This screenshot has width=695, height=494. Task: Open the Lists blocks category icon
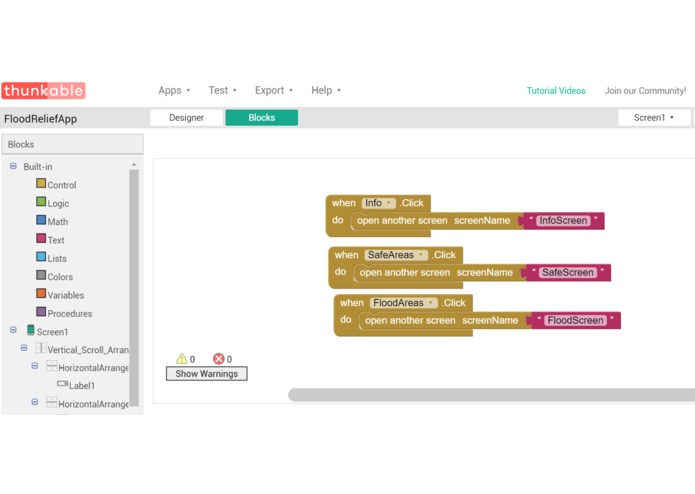[x=41, y=257]
